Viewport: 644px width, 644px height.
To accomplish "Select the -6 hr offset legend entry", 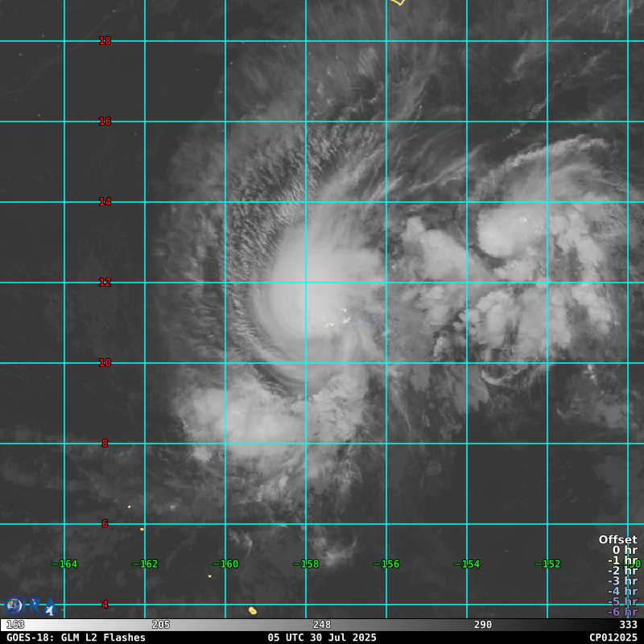I will tap(622, 612).
